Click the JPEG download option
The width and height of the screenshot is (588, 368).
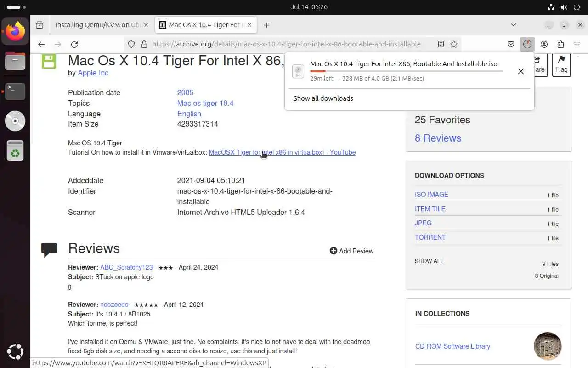pyautogui.click(x=423, y=223)
